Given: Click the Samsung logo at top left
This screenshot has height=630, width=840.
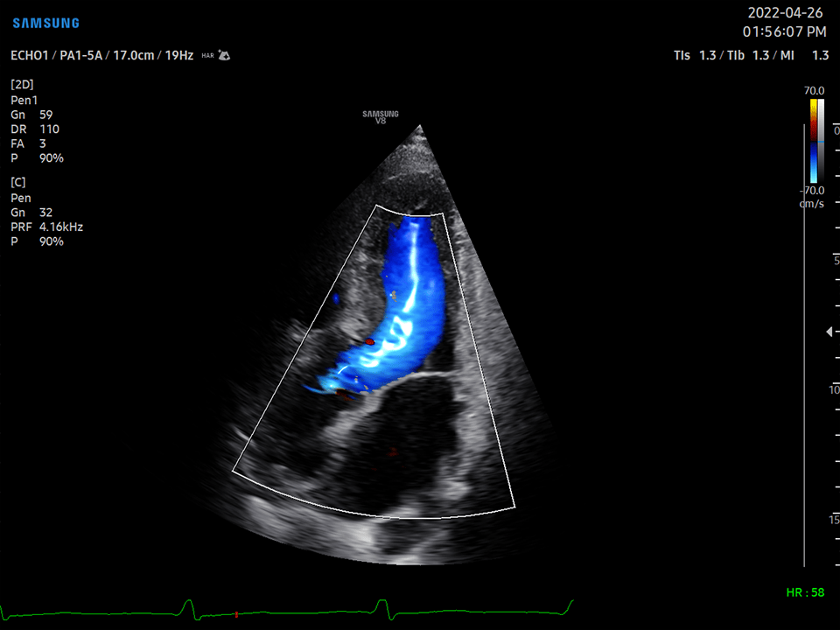Looking at the screenshot, I should [45, 24].
